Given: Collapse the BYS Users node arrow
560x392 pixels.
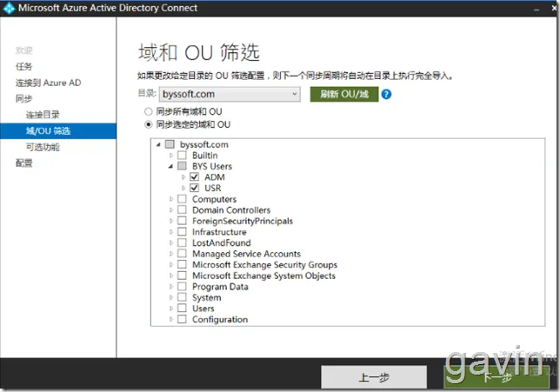Looking at the screenshot, I should [x=171, y=166].
